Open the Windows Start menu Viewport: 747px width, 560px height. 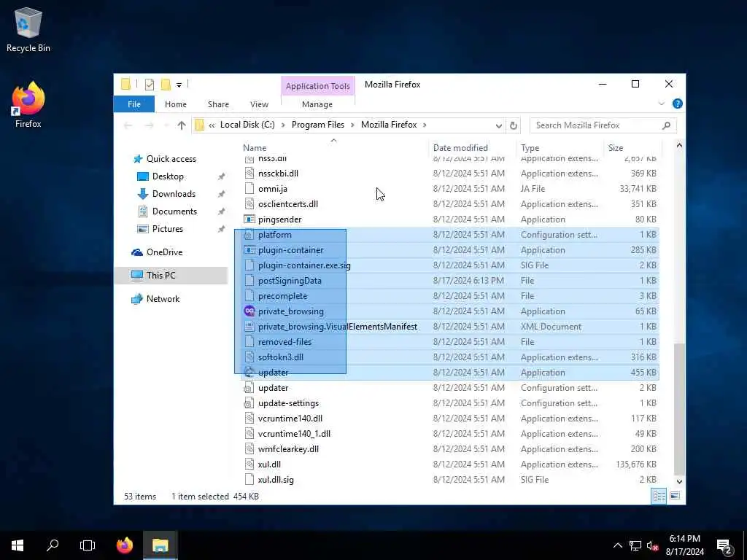coord(18,545)
